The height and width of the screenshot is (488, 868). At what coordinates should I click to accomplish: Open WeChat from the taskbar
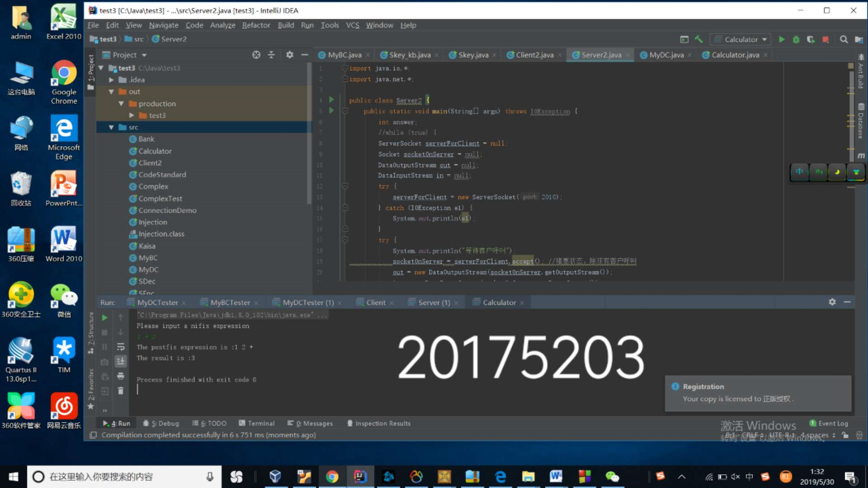click(x=612, y=477)
